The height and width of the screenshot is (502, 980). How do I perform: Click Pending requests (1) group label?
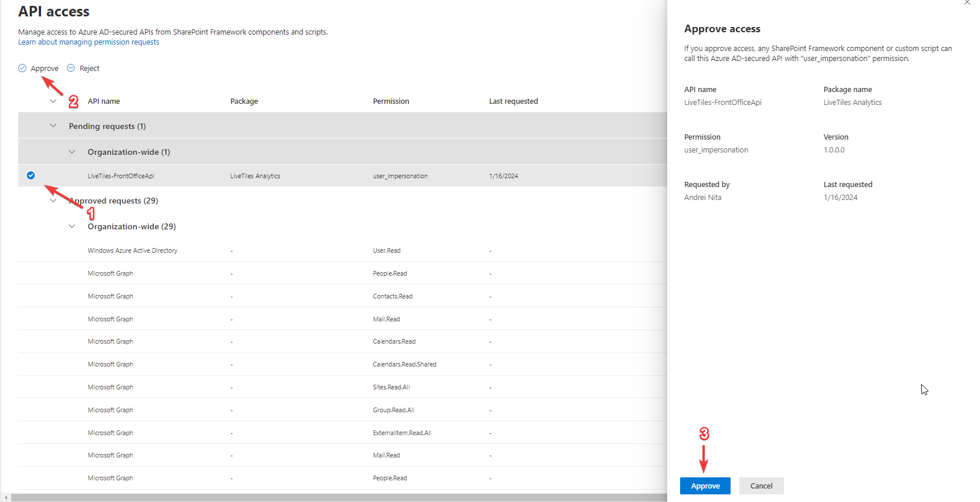click(107, 126)
